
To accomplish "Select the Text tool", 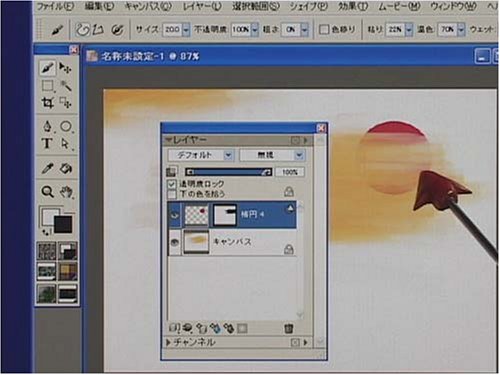I will click(47, 144).
